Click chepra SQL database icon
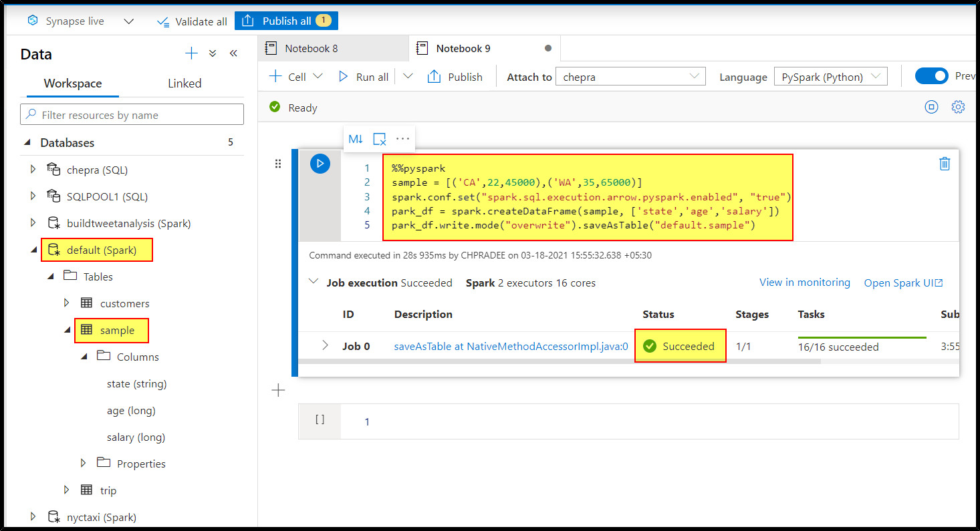 pyautogui.click(x=53, y=169)
